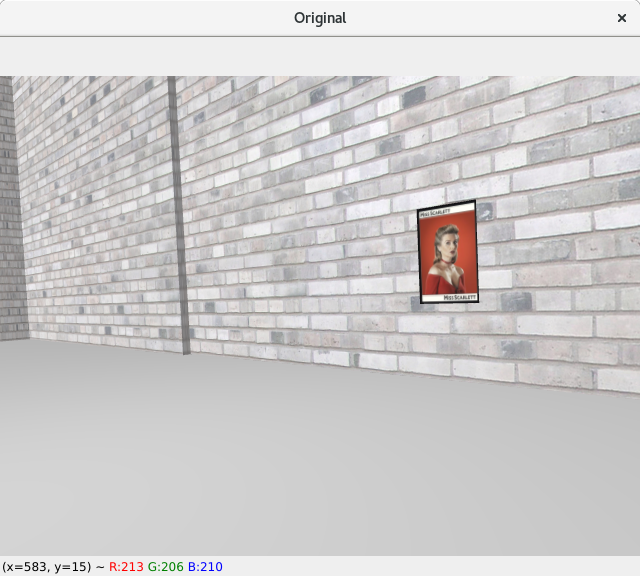Close the Original window

coord(621,18)
